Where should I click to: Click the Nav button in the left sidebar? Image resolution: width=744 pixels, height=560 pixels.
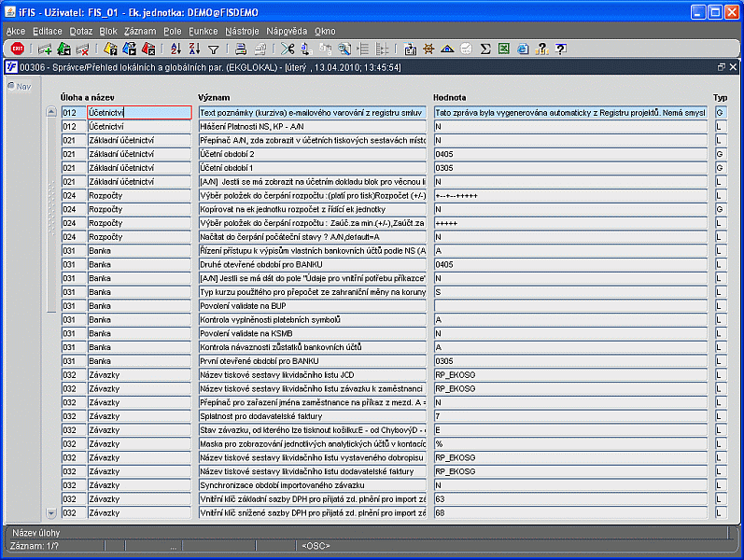point(20,87)
